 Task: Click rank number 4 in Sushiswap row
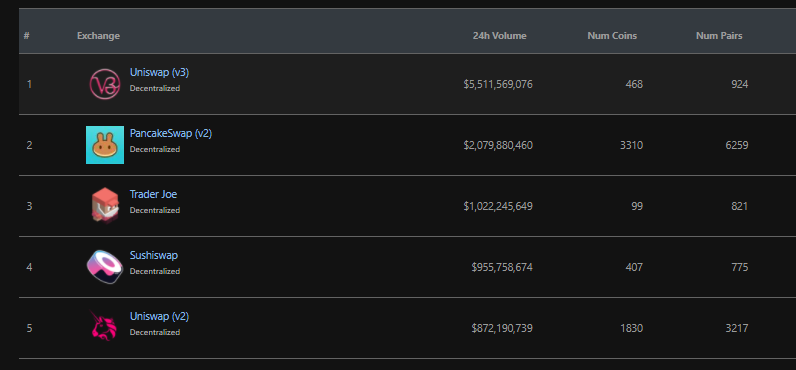point(29,267)
